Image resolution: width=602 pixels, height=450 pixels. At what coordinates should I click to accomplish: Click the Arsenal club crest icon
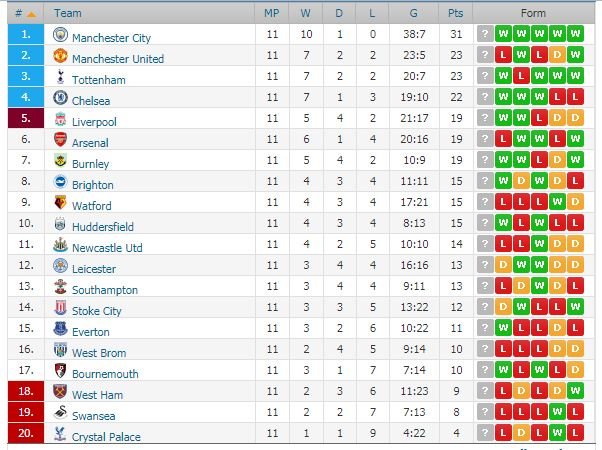click(x=60, y=140)
